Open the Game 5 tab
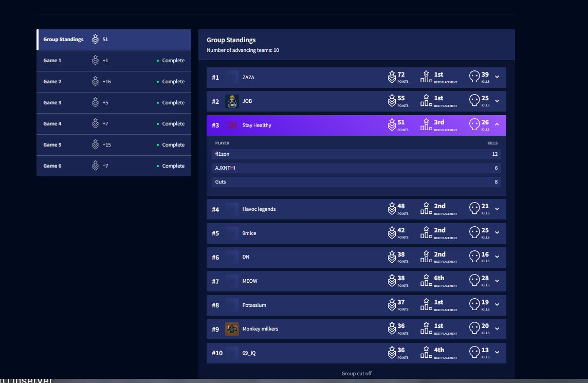 [114, 144]
